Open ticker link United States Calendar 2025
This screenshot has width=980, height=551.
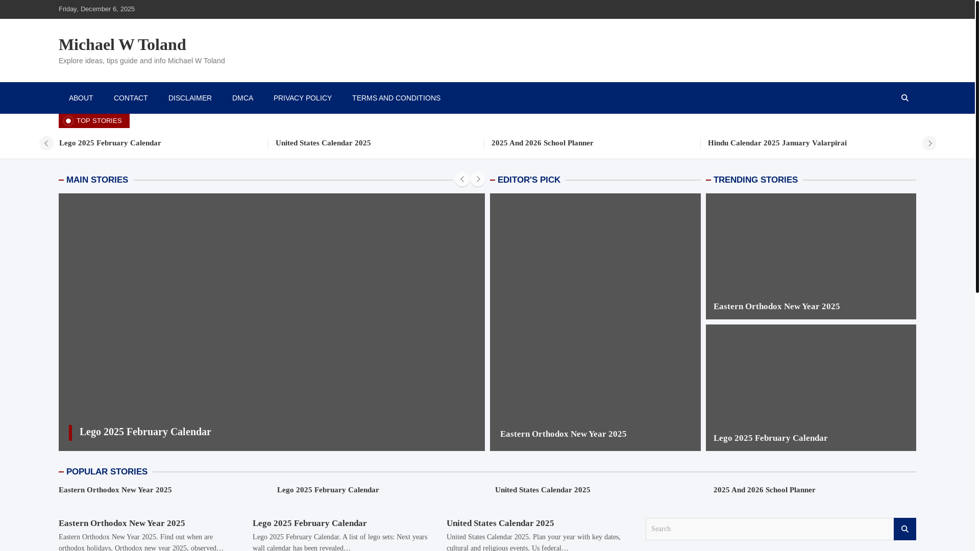tap(323, 143)
